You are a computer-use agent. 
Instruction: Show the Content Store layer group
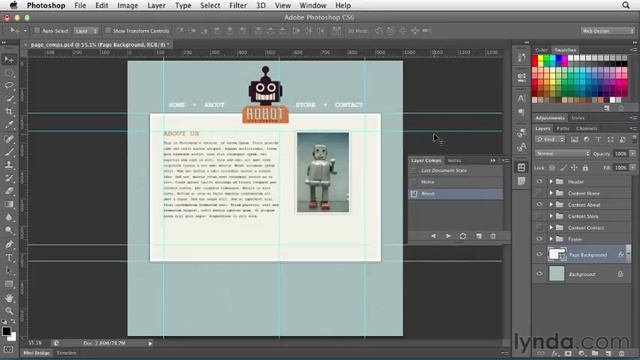point(540,216)
